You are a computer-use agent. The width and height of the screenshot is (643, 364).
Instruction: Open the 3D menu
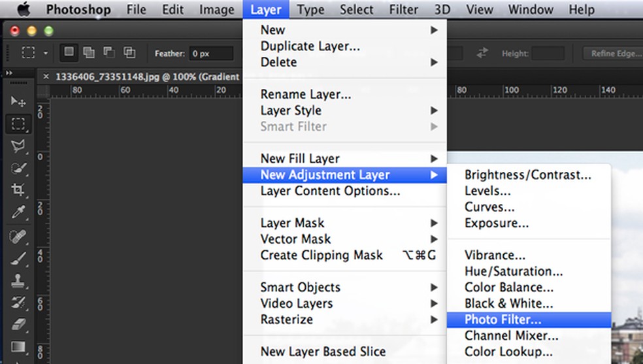pos(442,9)
